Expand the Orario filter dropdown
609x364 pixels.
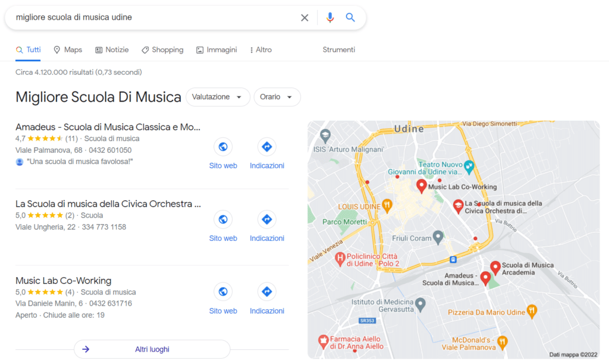tap(277, 97)
